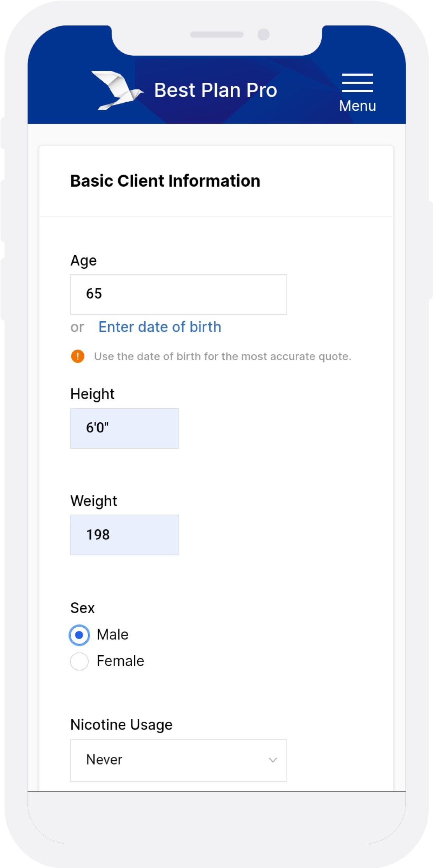The image size is (433, 868).
Task: Open the hamburger menu icon
Action: point(357,83)
